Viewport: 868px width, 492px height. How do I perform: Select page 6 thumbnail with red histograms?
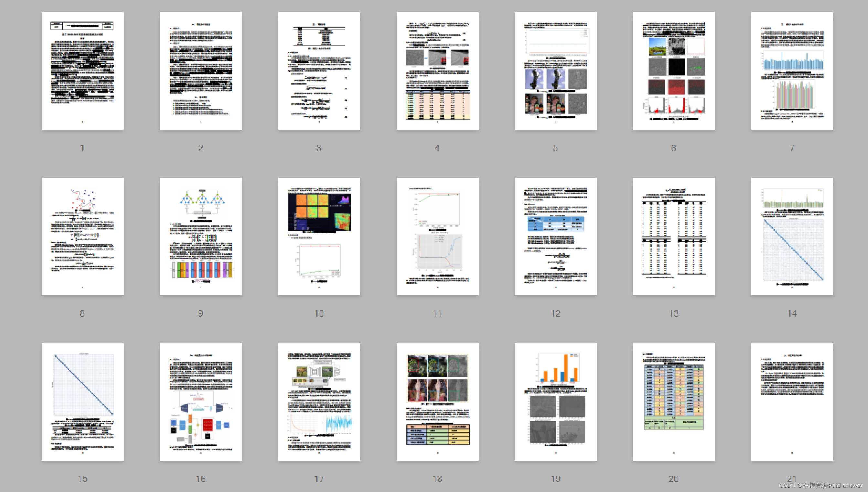tap(674, 71)
